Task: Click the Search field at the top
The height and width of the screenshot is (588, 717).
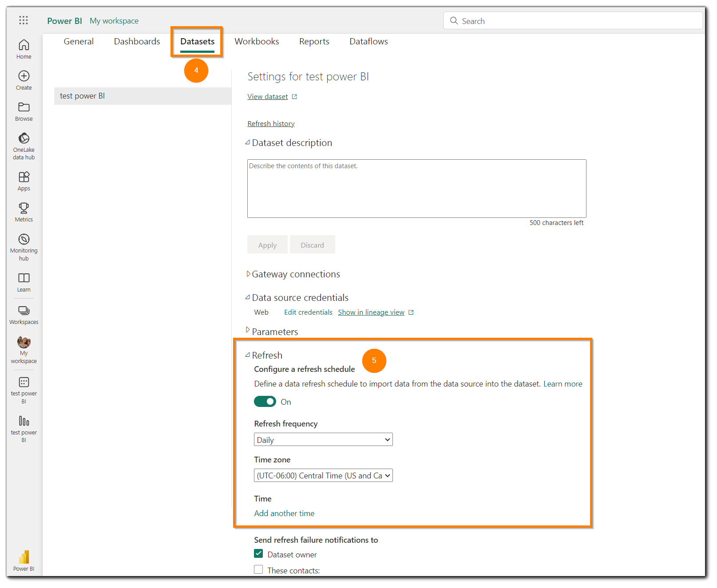Action: 573,21
